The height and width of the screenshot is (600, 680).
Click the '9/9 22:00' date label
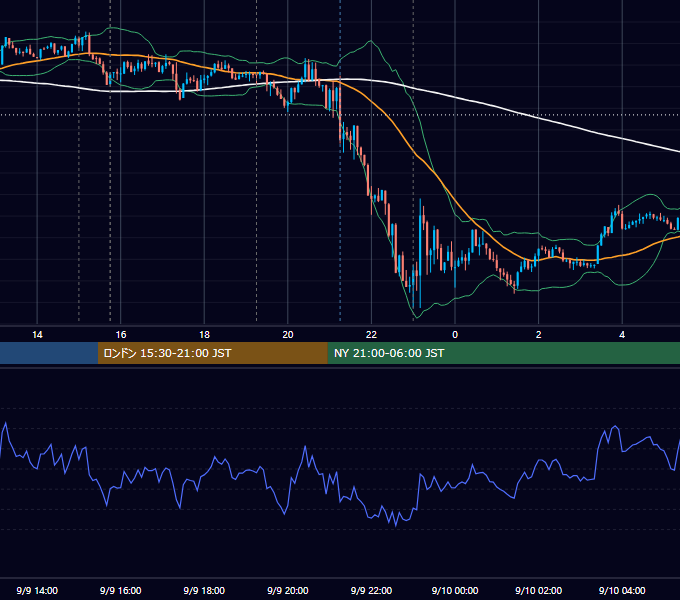(x=371, y=590)
